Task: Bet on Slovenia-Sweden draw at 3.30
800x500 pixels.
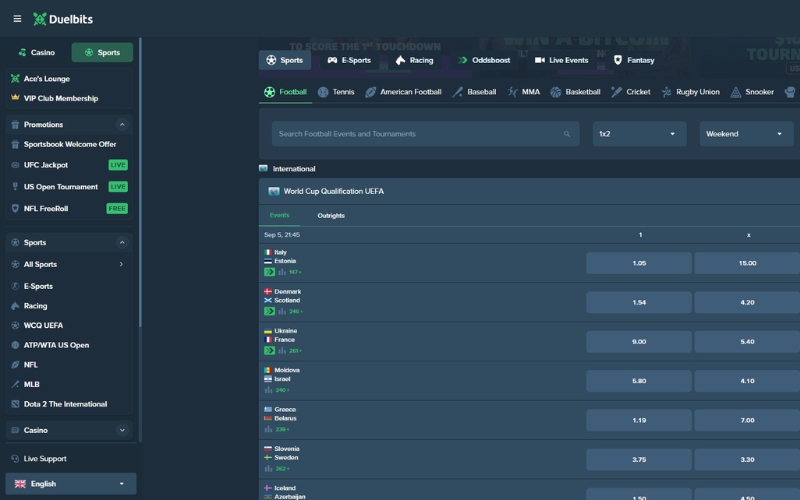Action: [747, 460]
